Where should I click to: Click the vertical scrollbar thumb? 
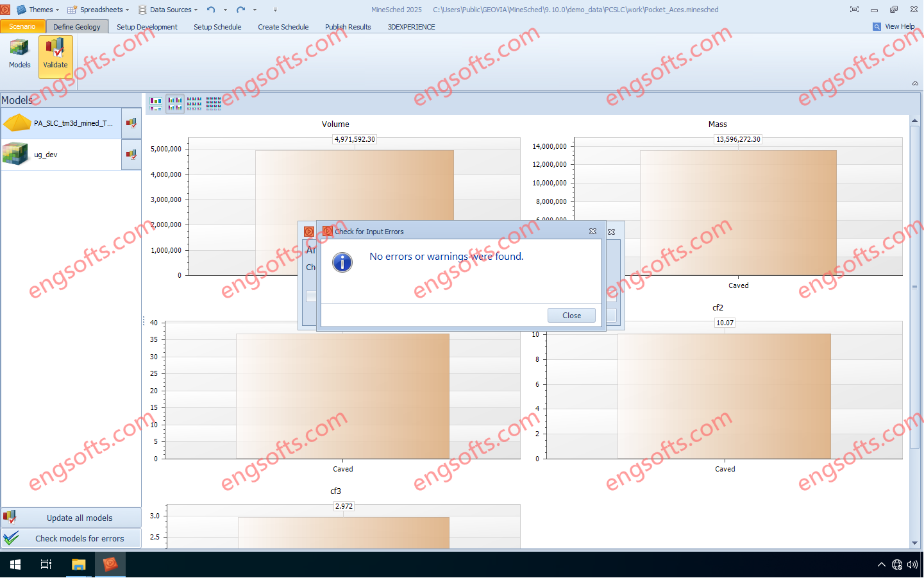tap(914, 287)
